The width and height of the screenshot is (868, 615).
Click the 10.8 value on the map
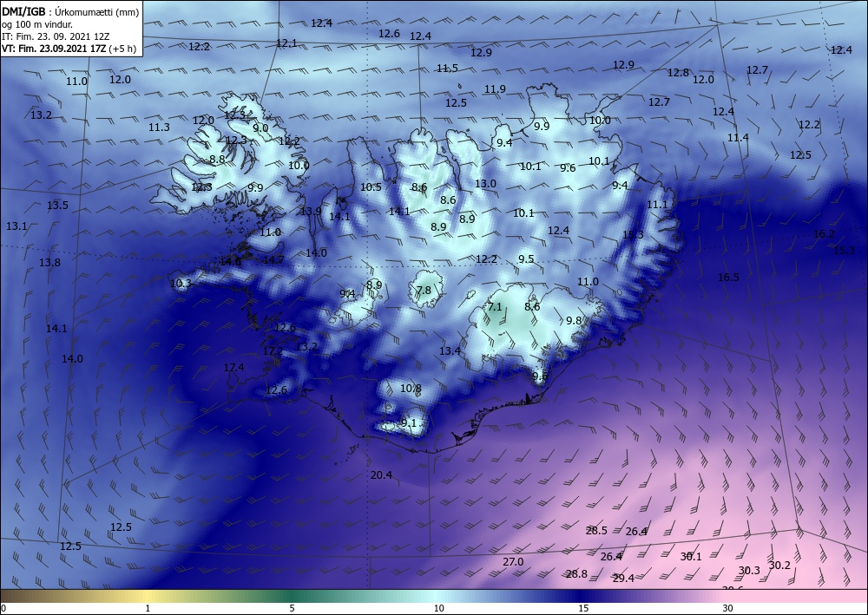pyautogui.click(x=411, y=389)
